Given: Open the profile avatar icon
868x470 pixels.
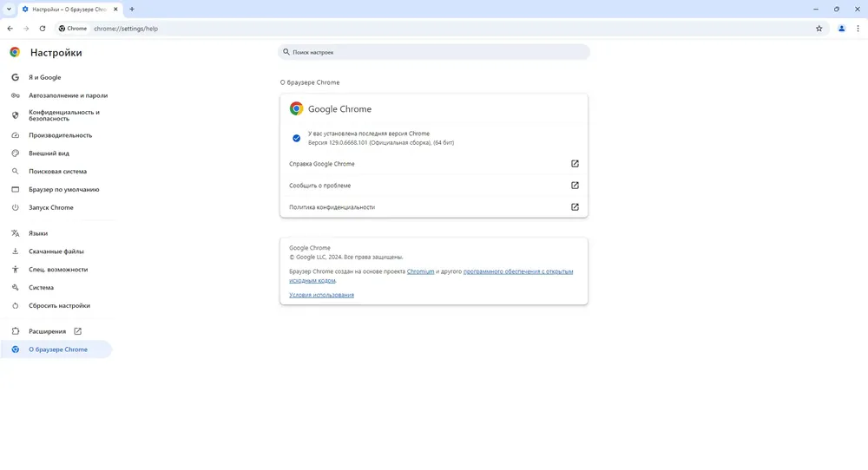Looking at the screenshot, I should 841,29.
